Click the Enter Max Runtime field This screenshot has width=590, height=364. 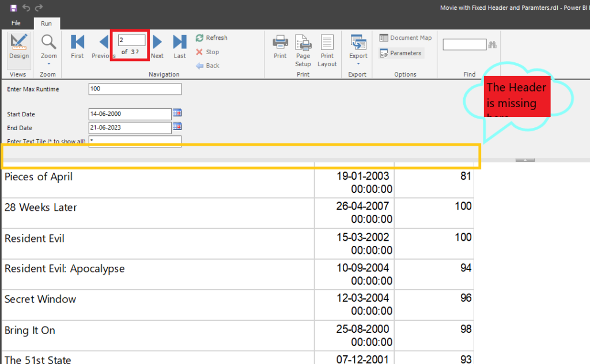[x=135, y=89]
